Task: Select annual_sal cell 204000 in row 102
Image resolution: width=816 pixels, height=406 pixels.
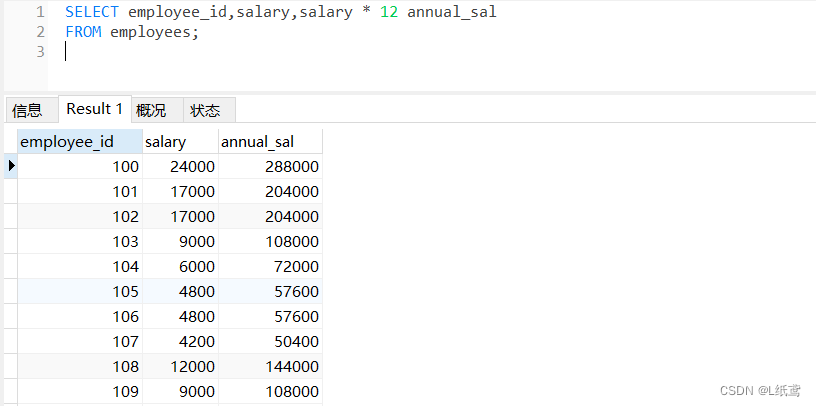Action: (270, 217)
